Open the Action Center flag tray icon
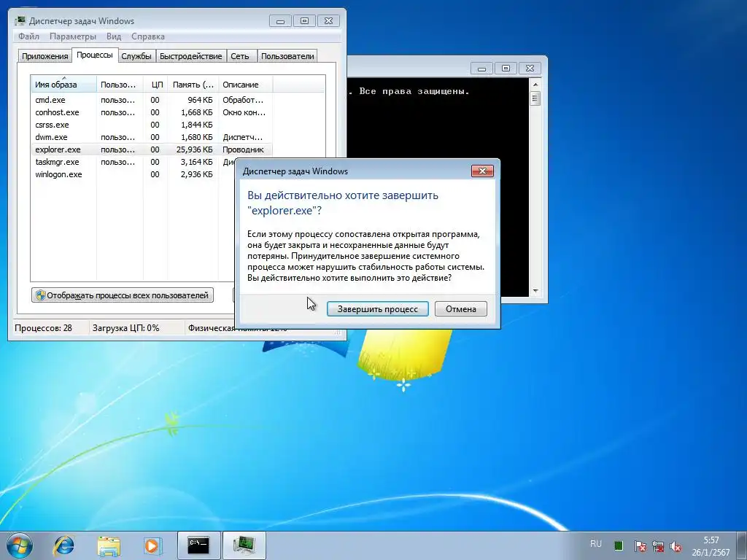The width and height of the screenshot is (747, 560). click(x=640, y=546)
